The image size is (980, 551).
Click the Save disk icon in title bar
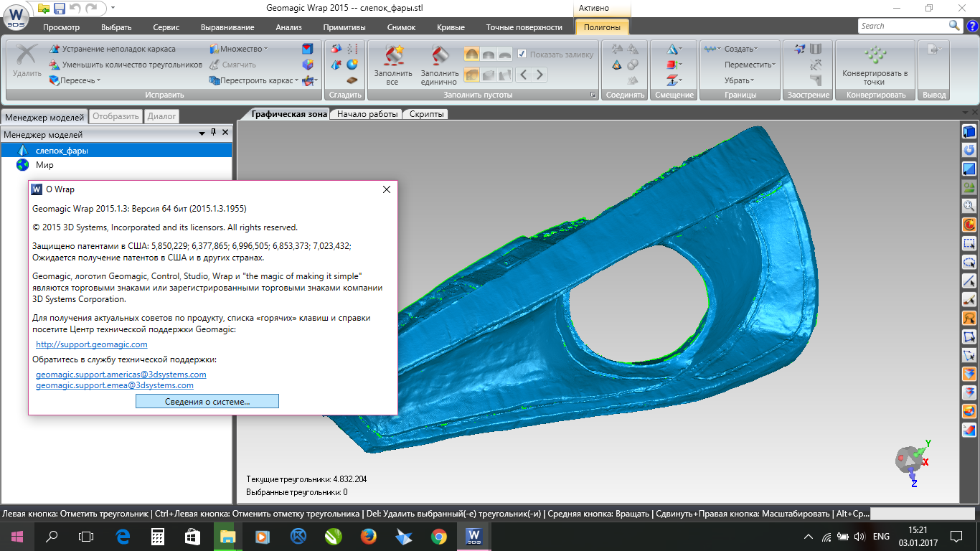[60, 9]
